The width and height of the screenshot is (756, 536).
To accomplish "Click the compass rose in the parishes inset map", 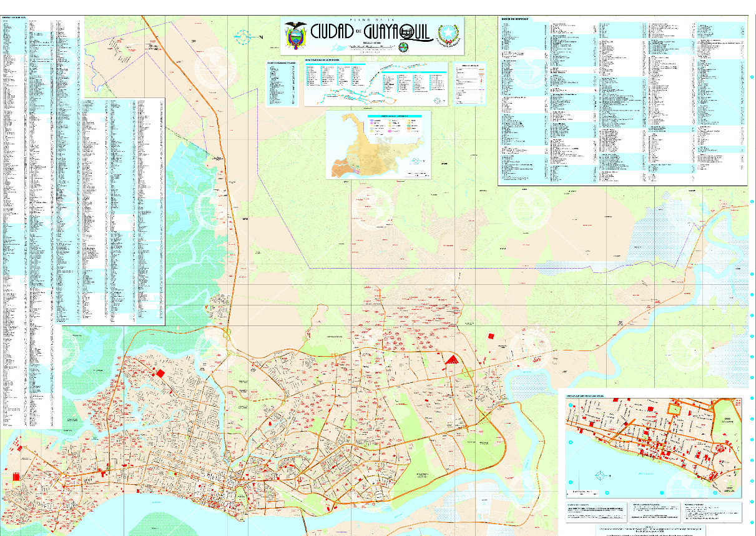I will tap(417, 161).
